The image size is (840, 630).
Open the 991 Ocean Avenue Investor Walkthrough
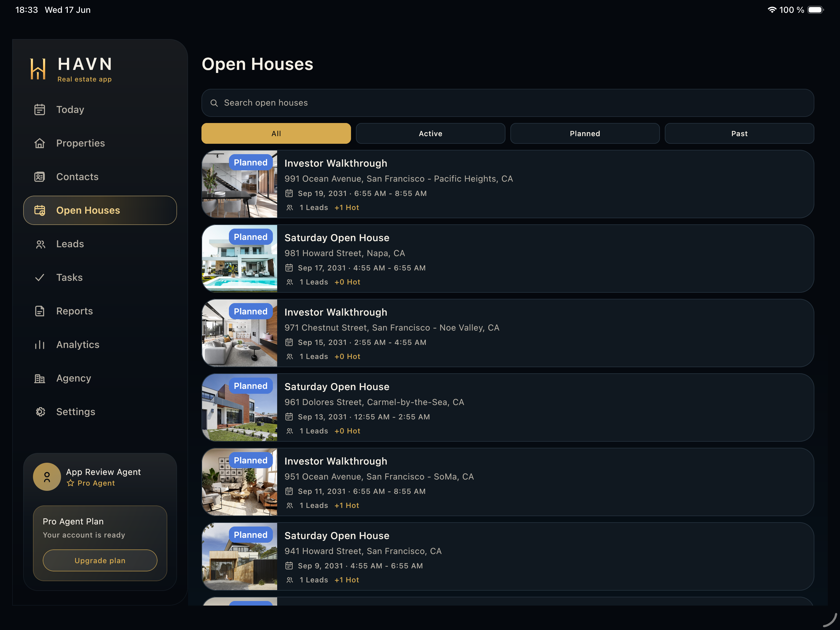click(x=508, y=184)
